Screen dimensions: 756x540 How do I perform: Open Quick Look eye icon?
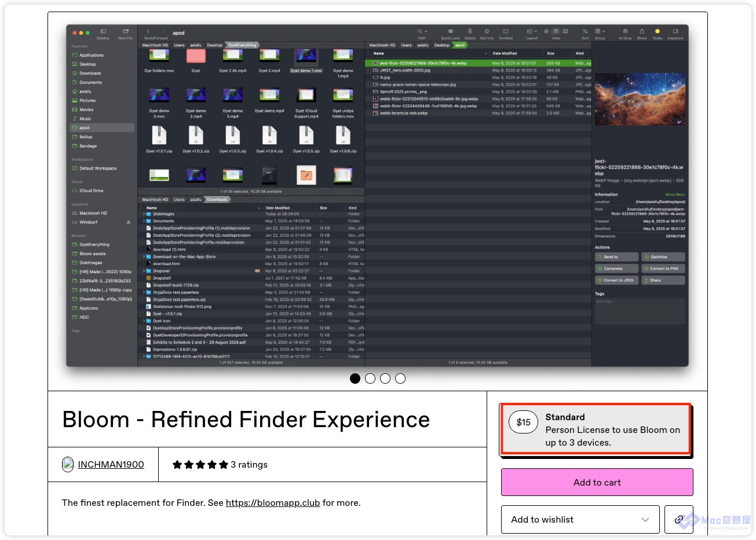pyautogui.click(x=451, y=31)
